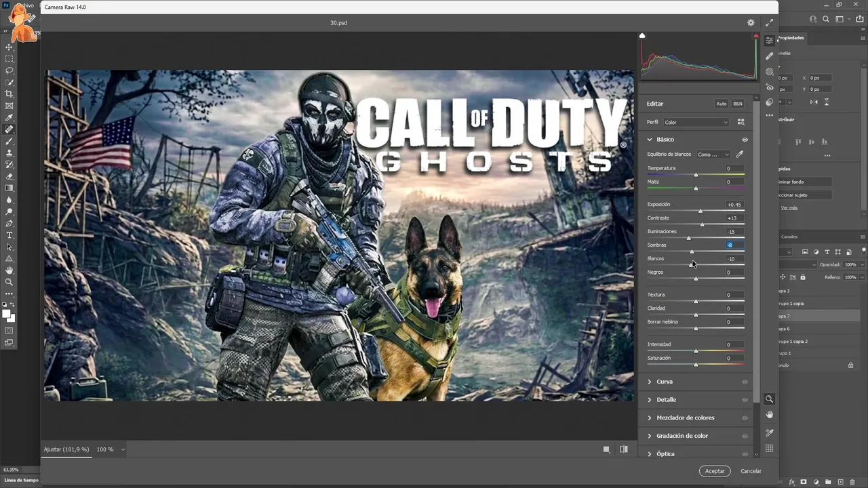Select the Lasso tool in Photoshop toolbar

(x=9, y=70)
